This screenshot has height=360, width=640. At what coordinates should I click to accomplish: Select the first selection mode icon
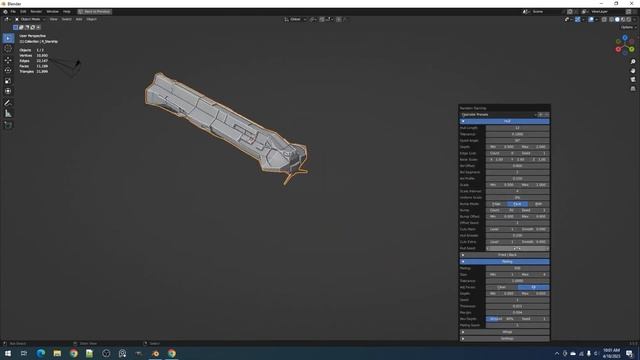[x=16, y=27]
